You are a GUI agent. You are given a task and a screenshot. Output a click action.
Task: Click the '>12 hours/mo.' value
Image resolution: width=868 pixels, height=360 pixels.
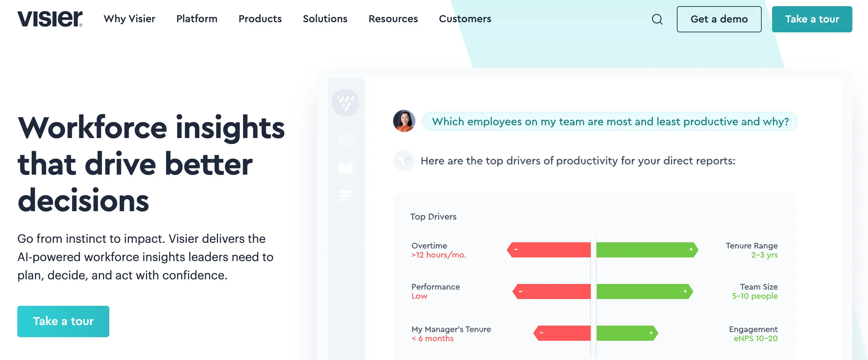(439, 255)
